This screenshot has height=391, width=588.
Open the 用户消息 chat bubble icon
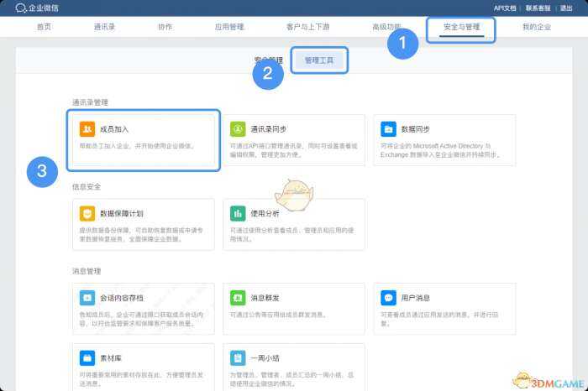coord(388,298)
